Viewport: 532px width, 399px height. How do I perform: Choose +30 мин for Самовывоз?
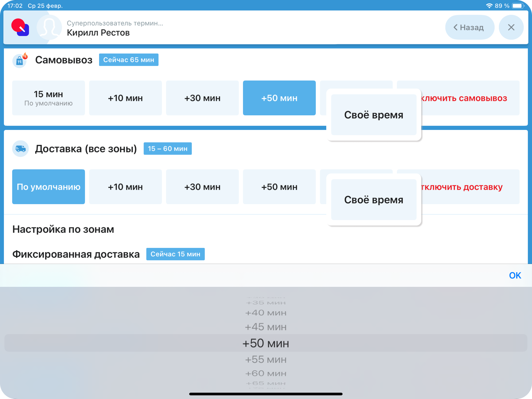[202, 98]
